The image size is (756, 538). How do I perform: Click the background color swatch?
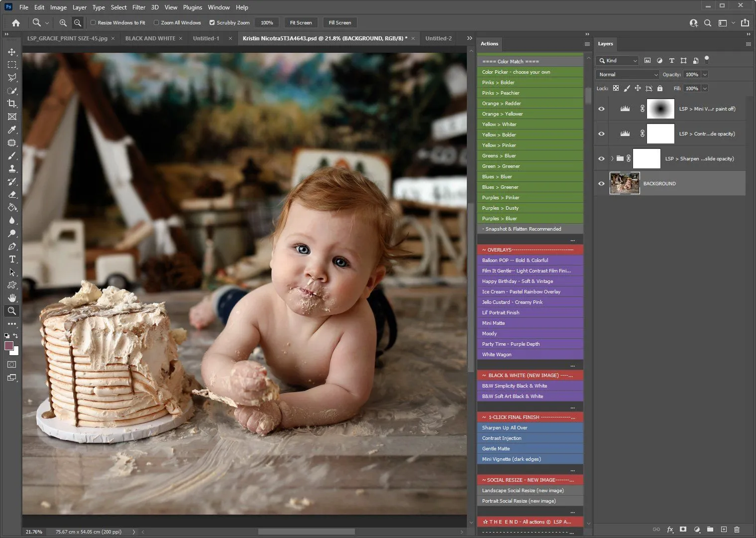(x=15, y=352)
